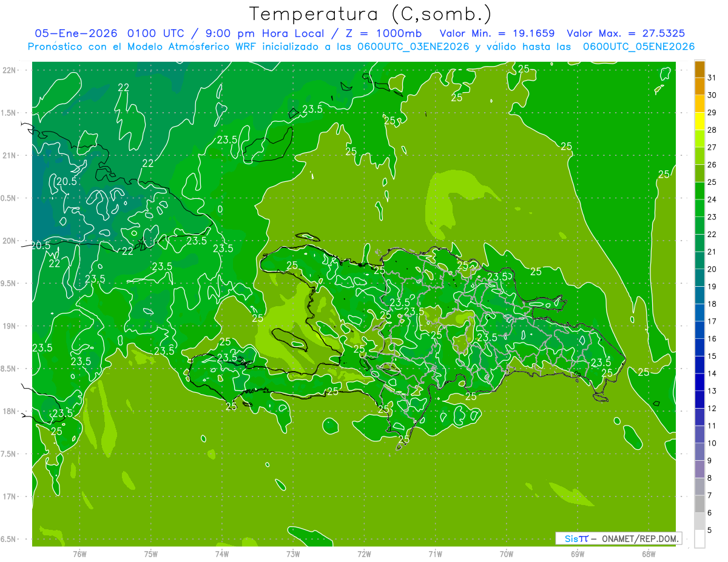728x562 pixels.
Task: Click the "71W" longitude axis label
Action: [435, 554]
